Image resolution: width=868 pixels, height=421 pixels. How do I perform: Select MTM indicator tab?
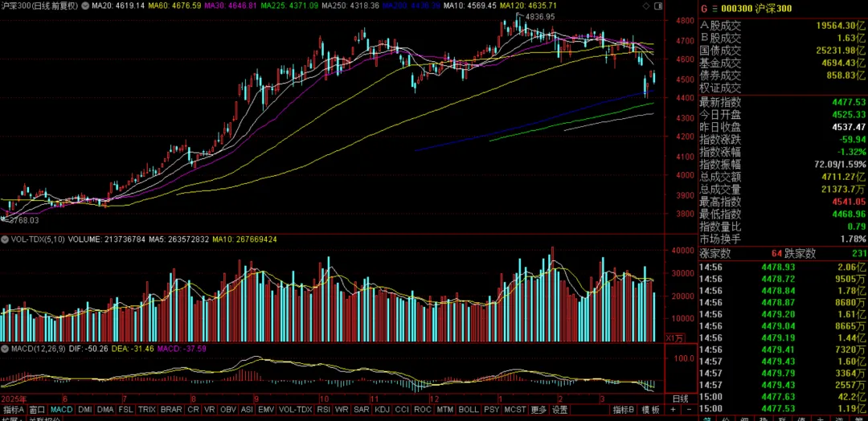click(x=445, y=410)
